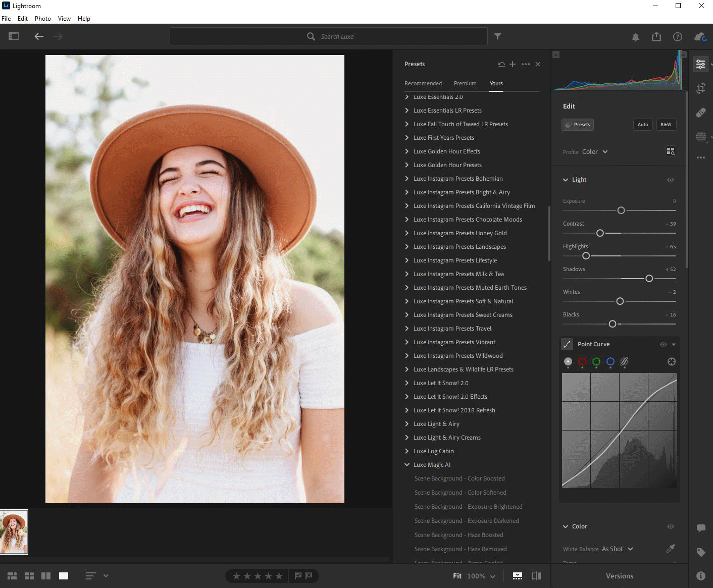Click the Share icon
Screen dimensions: 713x588
(x=656, y=36)
